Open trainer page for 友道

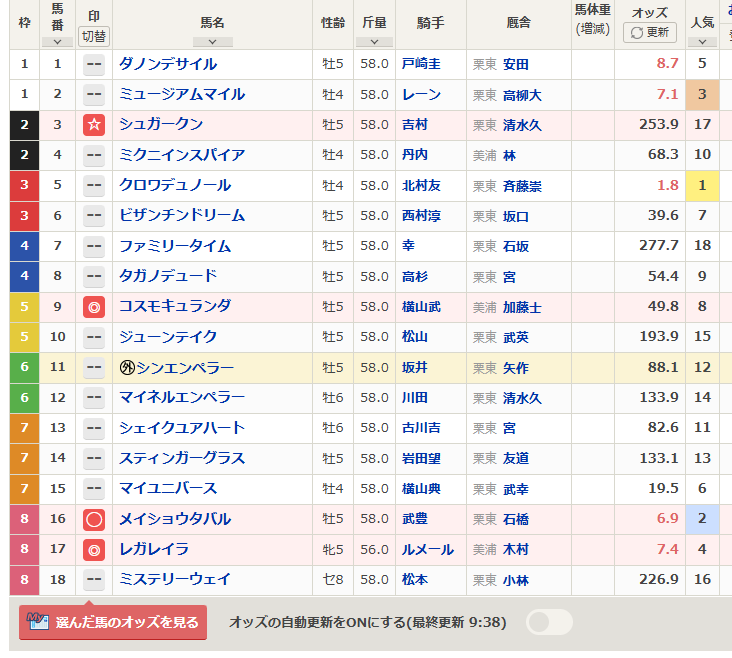(x=515, y=459)
